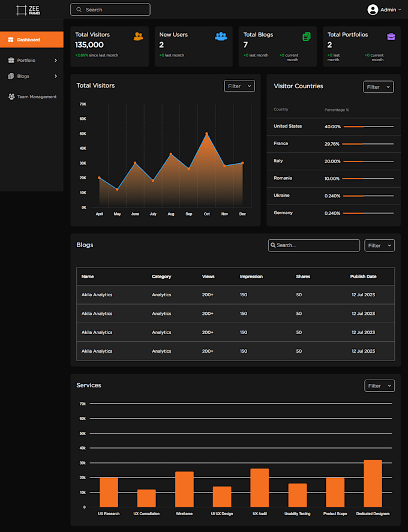Focus the Blogs Search input field
Image resolution: width=408 pixels, height=532 pixels.
(314, 245)
